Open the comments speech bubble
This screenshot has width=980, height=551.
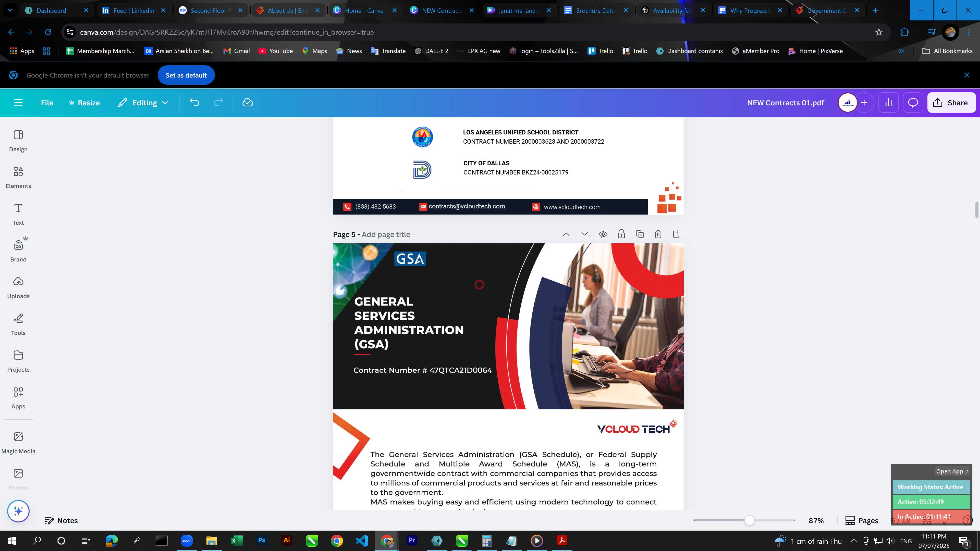pyautogui.click(x=913, y=103)
